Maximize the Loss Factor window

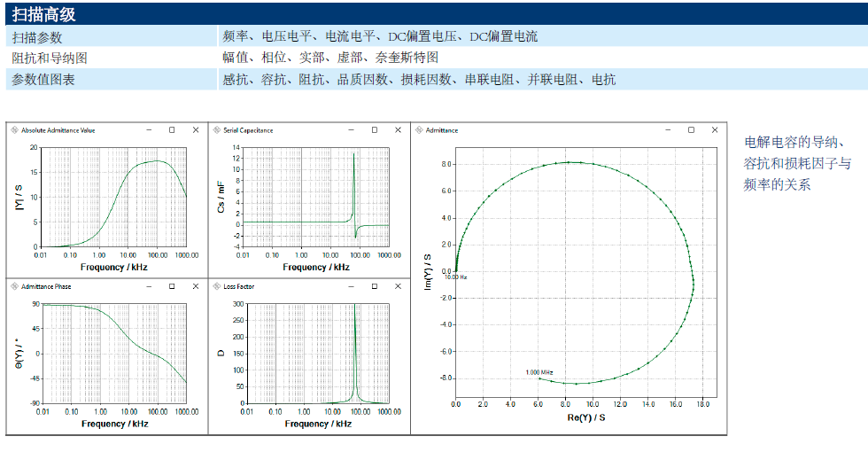374,287
